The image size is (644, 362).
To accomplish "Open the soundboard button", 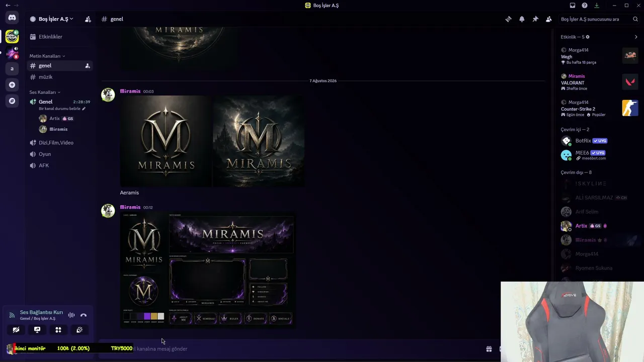I will click(79, 330).
